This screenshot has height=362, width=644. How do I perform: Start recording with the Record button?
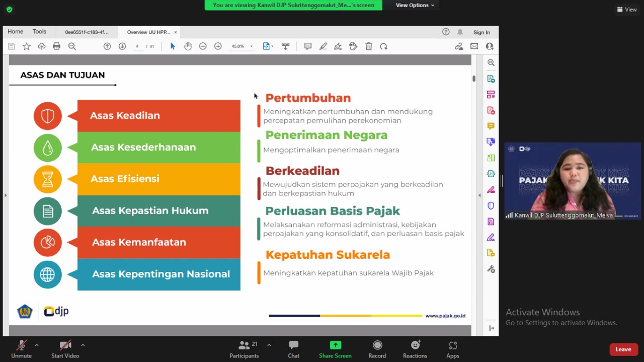tap(377, 349)
